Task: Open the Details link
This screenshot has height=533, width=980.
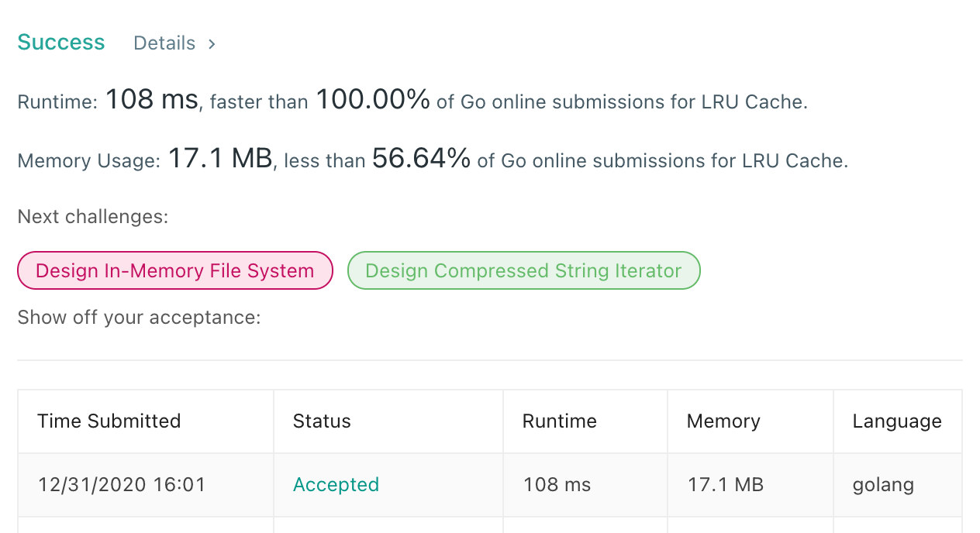Action: tap(164, 43)
